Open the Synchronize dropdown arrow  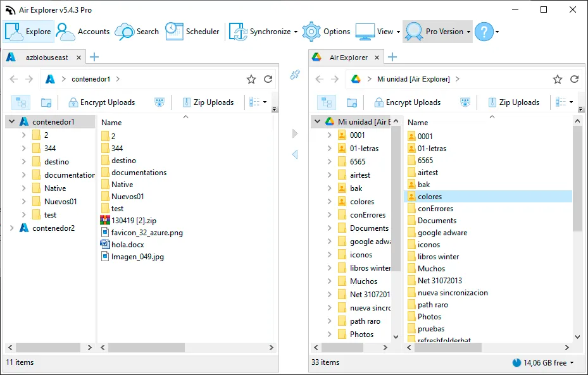click(x=296, y=32)
